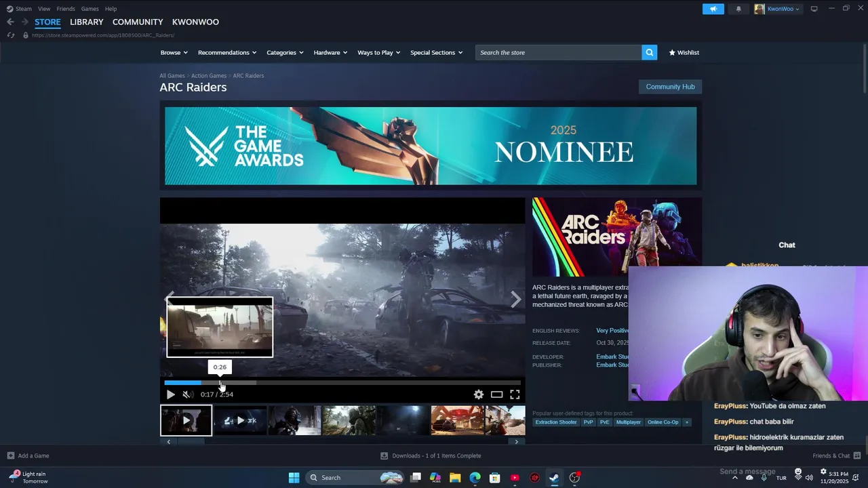
Task: Click the thumbnail strip horizontal scrollbar
Action: coord(191,442)
